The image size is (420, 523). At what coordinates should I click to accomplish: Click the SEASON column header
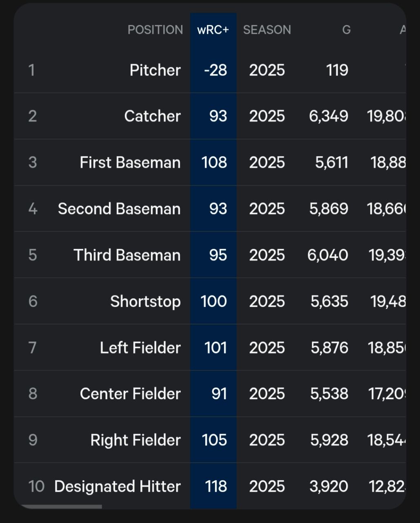coord(267,30)
